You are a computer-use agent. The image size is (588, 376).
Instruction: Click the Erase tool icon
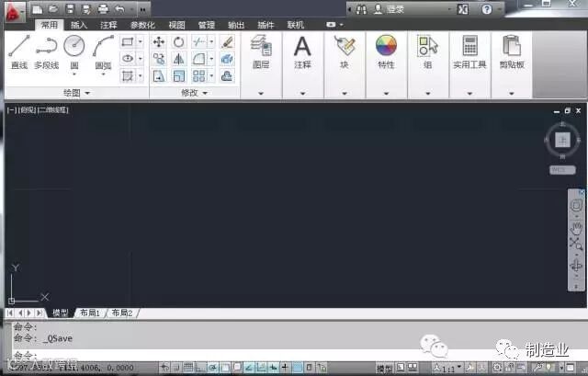pos(227,41)
